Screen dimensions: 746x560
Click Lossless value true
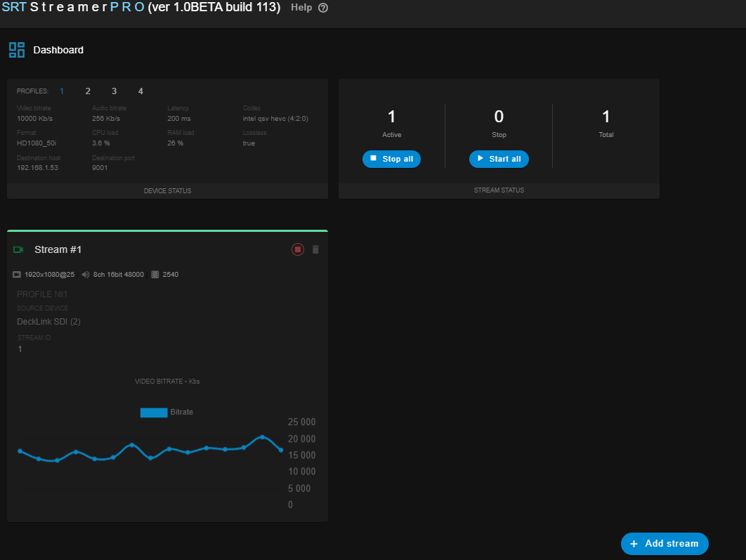249,143
